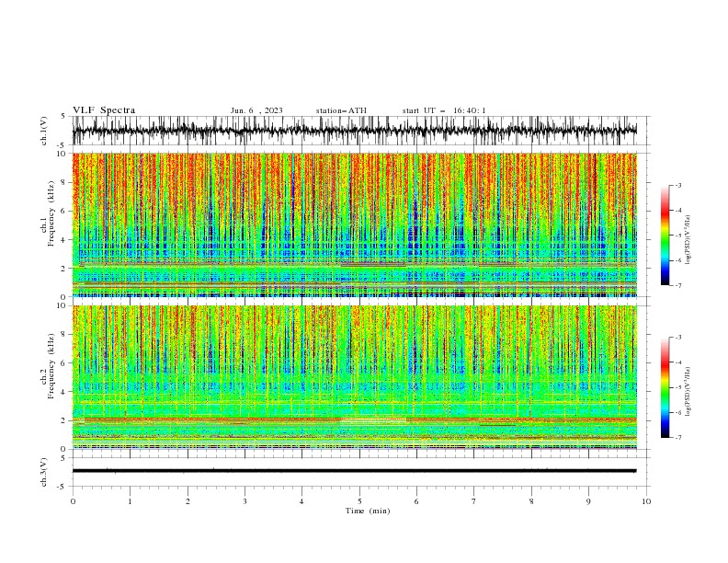Click the "8" tick on the Time axis
This screenshot has height=563, width=728.
(x=531, y=501)
